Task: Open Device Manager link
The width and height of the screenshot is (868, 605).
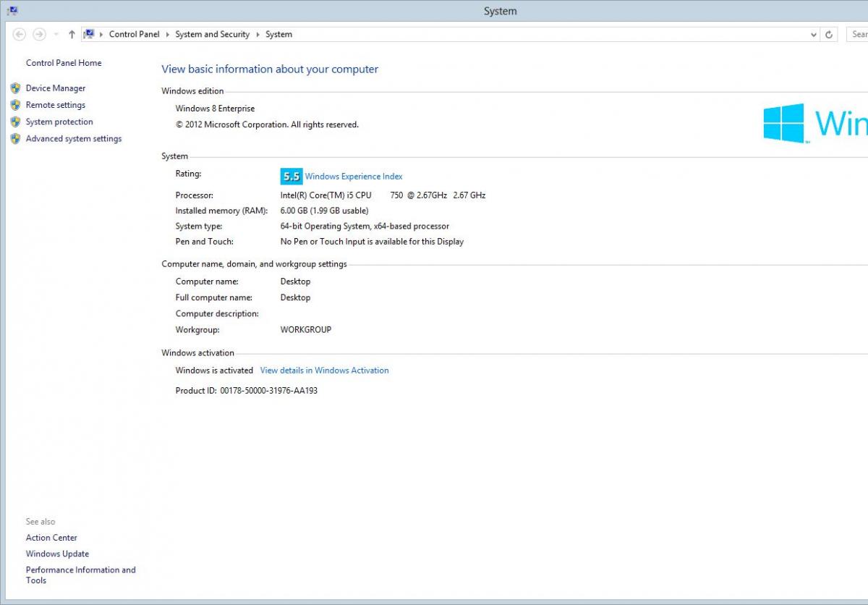Action: 56,88
